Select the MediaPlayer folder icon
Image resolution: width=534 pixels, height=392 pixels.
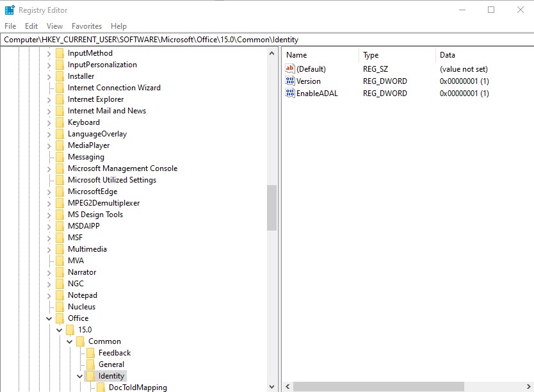point(60,146)
